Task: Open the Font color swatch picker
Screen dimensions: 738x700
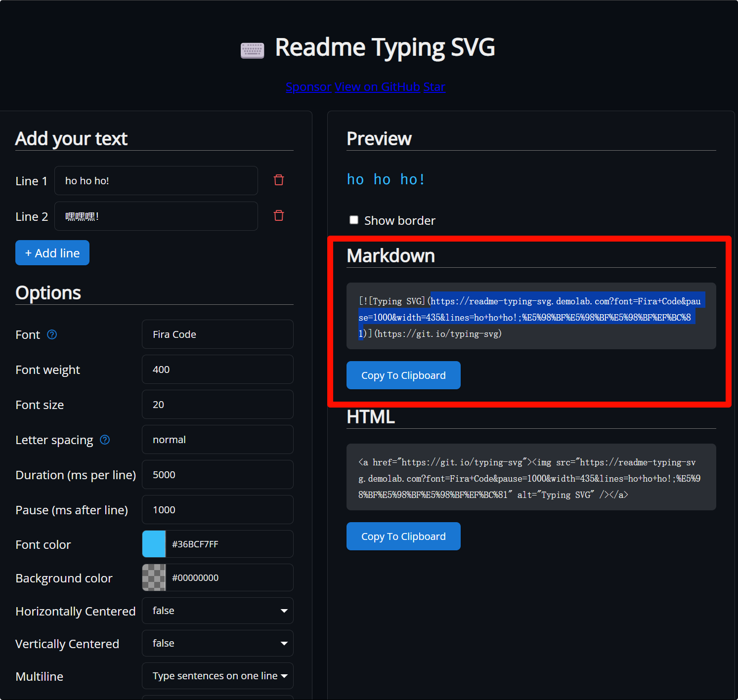Action: pos(154,544)
